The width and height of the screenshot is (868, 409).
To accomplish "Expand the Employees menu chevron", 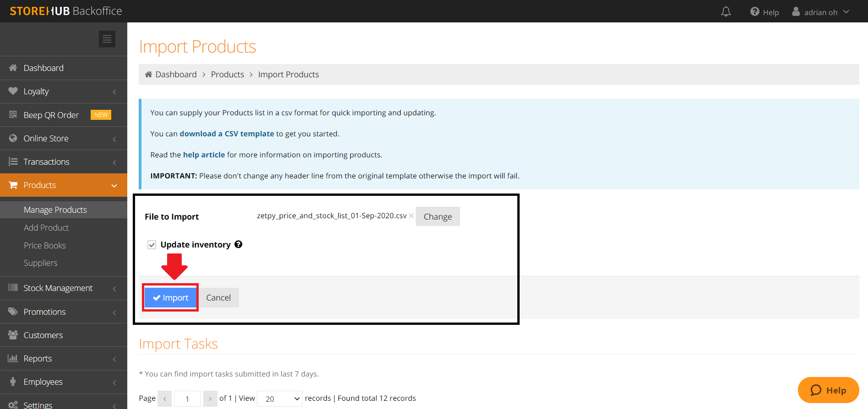I will coord(114,382).
